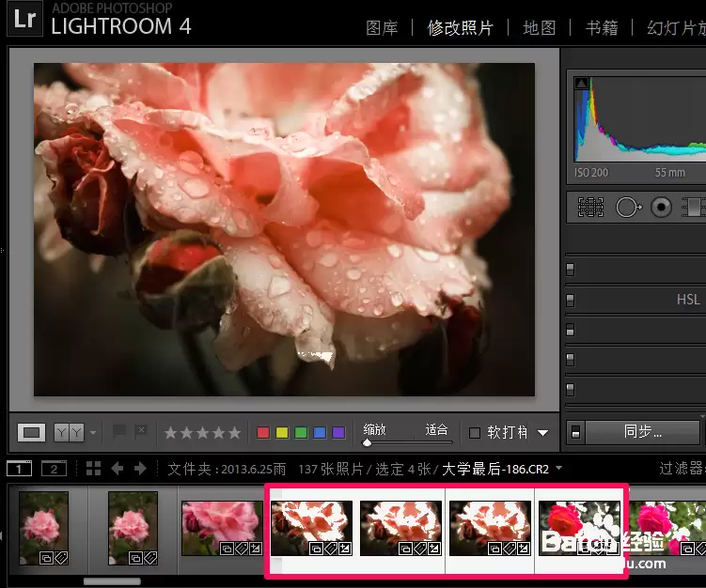
Task: Click the main rose photo preview
Action: click(284, 229)
